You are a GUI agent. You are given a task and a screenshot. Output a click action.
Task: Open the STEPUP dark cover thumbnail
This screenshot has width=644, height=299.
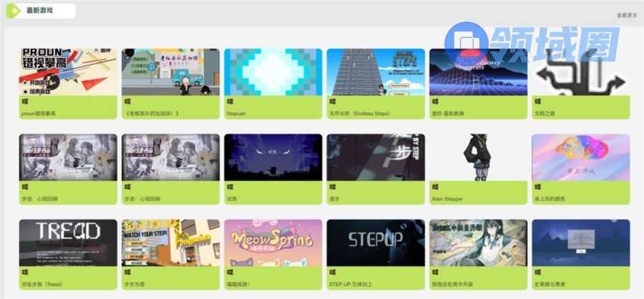click(376, 242)
